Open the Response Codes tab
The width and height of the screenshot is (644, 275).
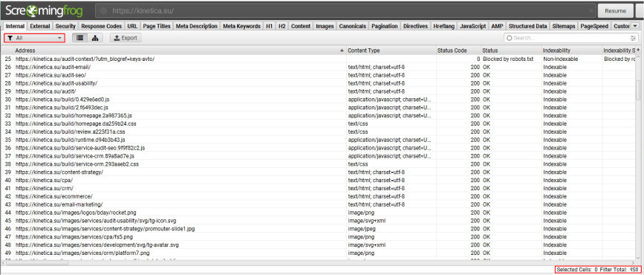(x=102, y=26)
